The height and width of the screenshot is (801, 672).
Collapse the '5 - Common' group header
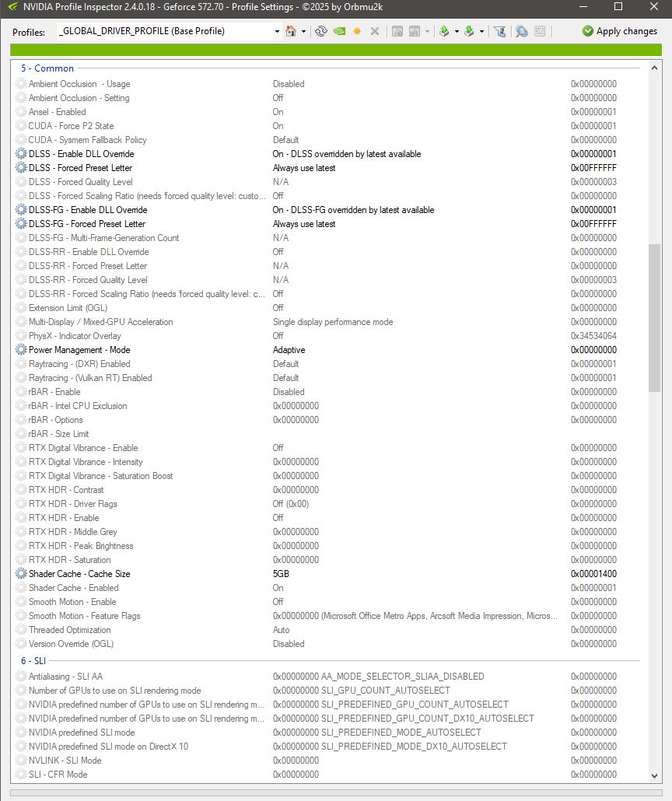(47, 68)
